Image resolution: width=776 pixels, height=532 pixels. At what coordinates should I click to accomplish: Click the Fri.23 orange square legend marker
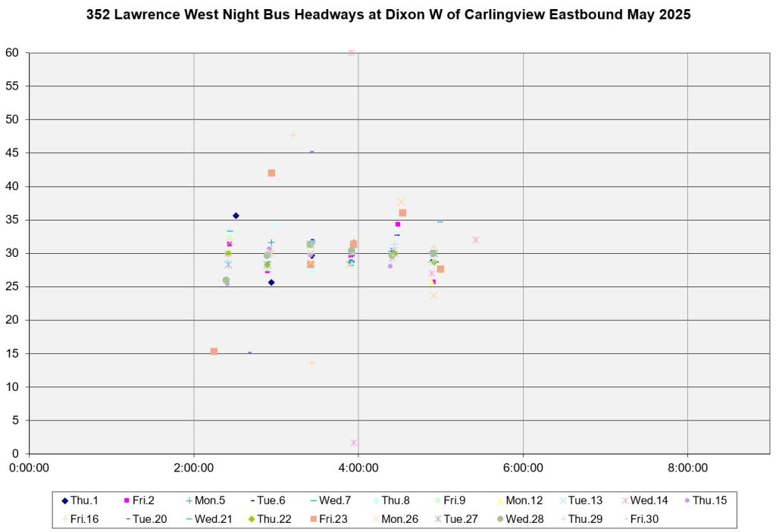tap(311, 518)
